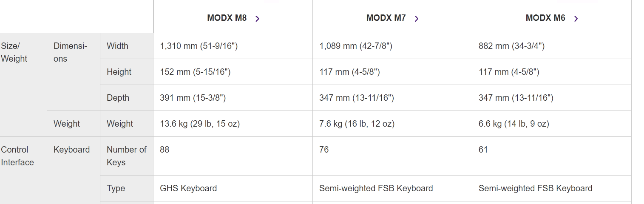Click the MODX M7 Semi-weighted FSB Keyboard cell
Image resolution: width=644 pixels, height=204 pixels.
click(x=376, y=188)
